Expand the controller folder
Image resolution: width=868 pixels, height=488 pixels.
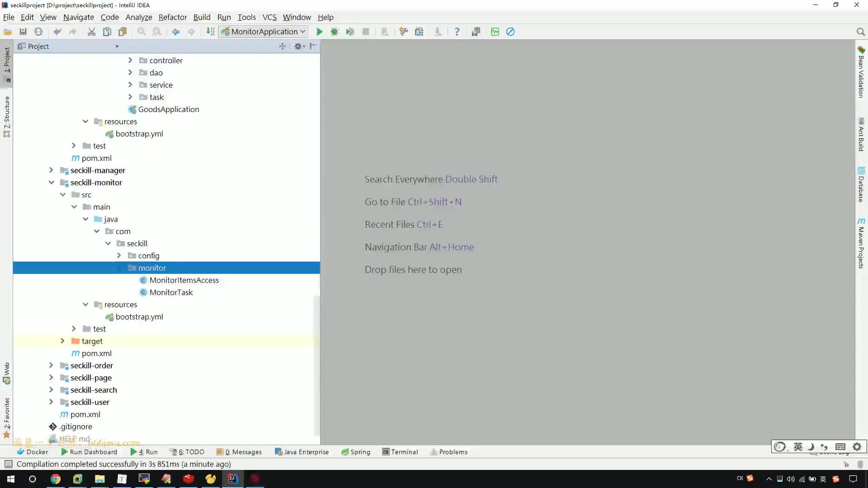pyautogui.click(x=130, y=60)
